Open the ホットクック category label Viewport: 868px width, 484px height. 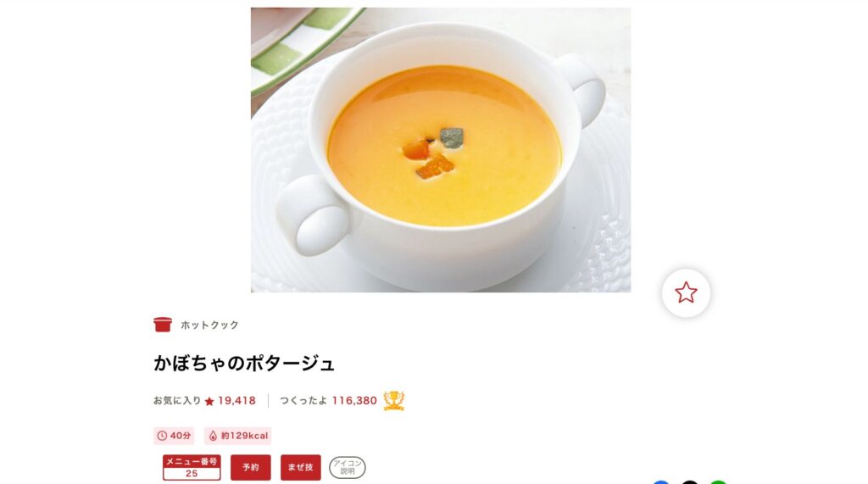[210, 325]
